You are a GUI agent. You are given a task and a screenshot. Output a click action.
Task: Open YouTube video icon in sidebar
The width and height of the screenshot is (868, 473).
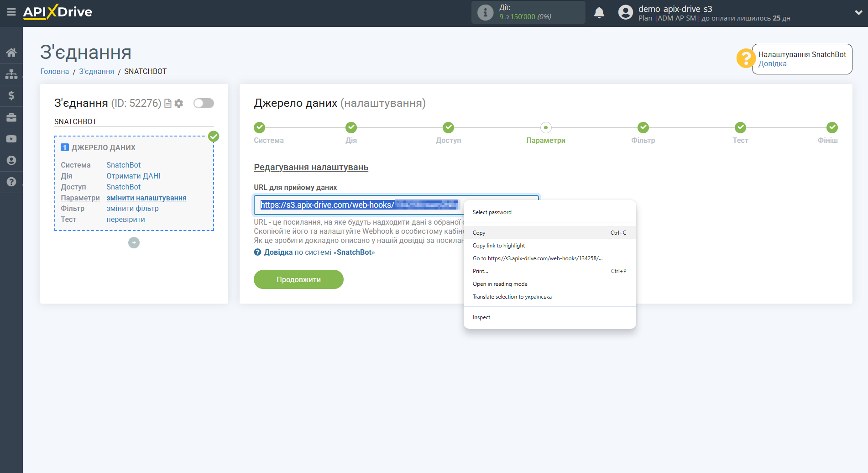point(11,139)
